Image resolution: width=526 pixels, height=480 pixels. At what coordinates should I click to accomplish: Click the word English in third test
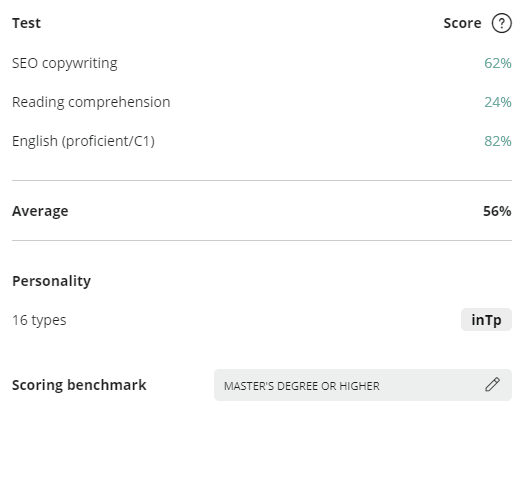tap(35, 141)
